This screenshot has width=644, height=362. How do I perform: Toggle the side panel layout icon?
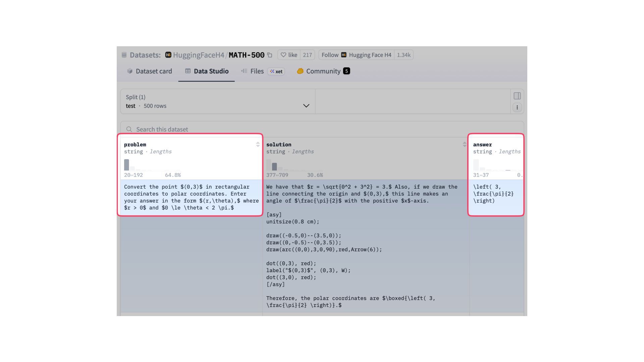click(517, 96)
